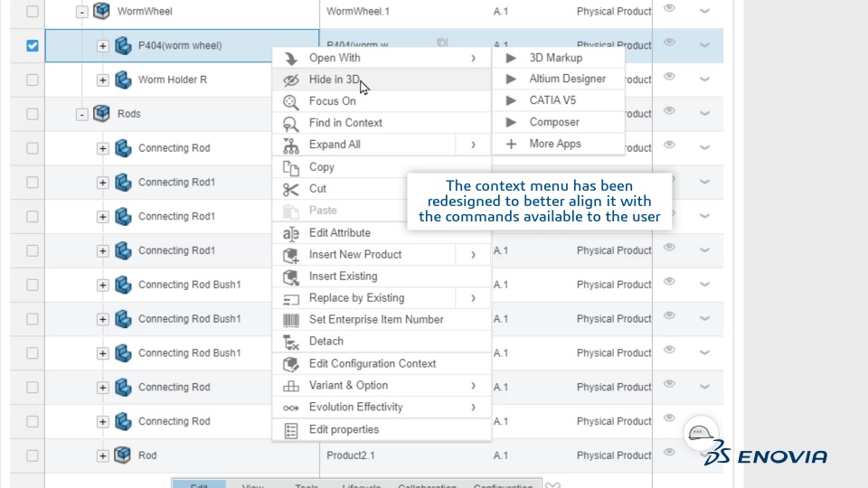The width and height of the screenshot is (868, 488).
Task: Select Find in Context menu entry
Action: click(345, 123)
